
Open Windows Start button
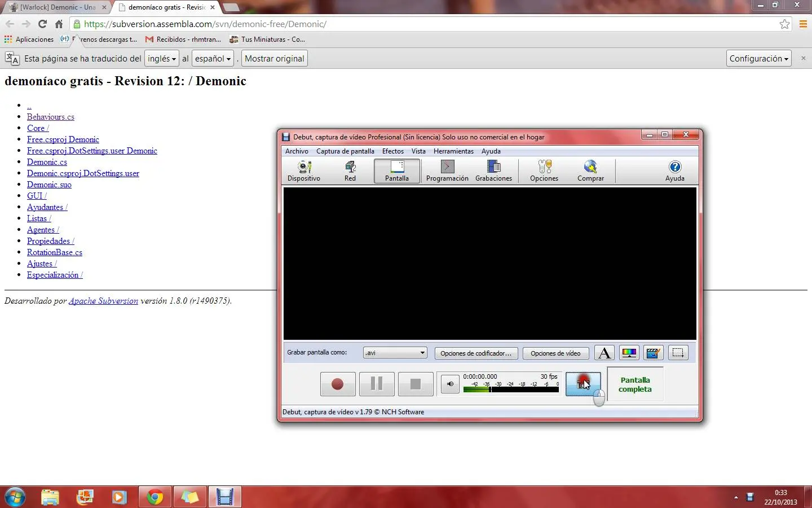pyautogui.click(x=15, y=497)
